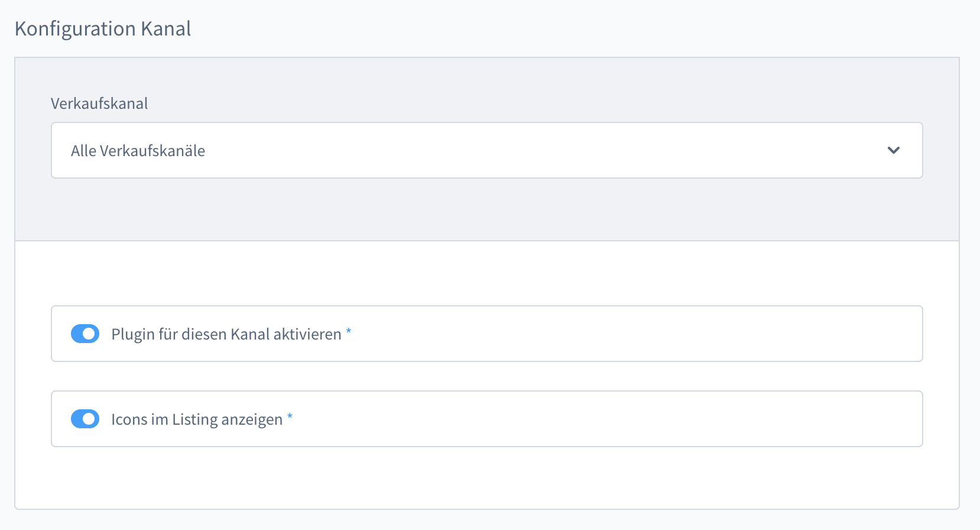Click the white knob of the Plugin toggle

click(90, 334)
